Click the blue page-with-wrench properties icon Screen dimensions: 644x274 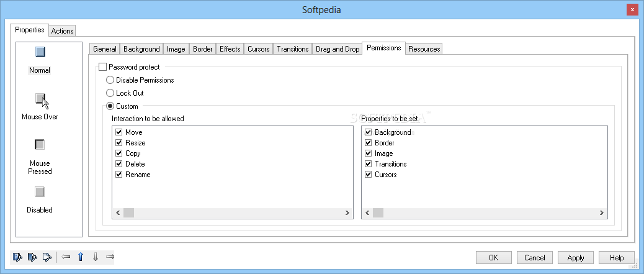(32, 257)
